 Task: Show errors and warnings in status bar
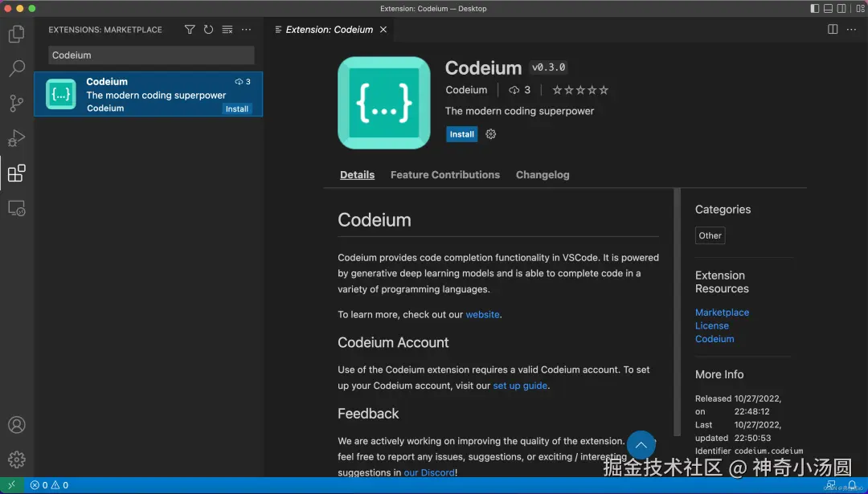pos(49,485)
